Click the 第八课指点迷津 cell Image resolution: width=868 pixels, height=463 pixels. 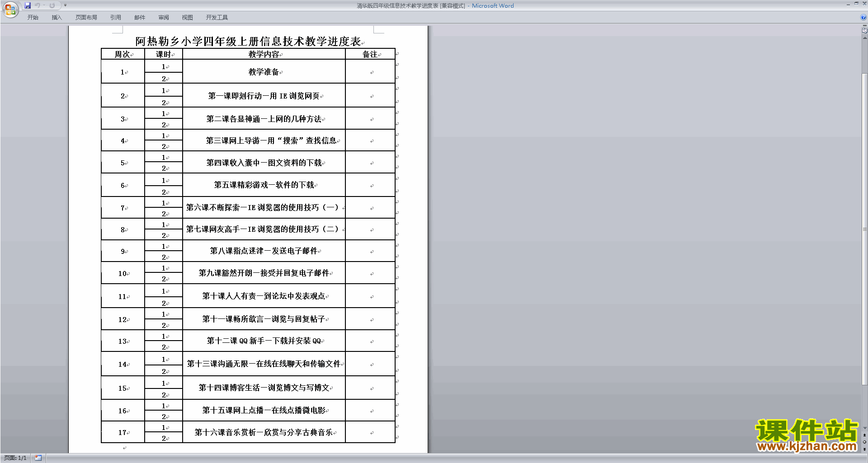264,251
